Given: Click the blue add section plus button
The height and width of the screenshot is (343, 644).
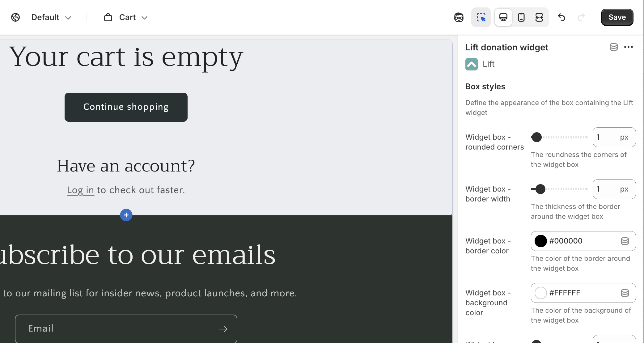Looking at the screenshot, I should click(x=126, y=215).
